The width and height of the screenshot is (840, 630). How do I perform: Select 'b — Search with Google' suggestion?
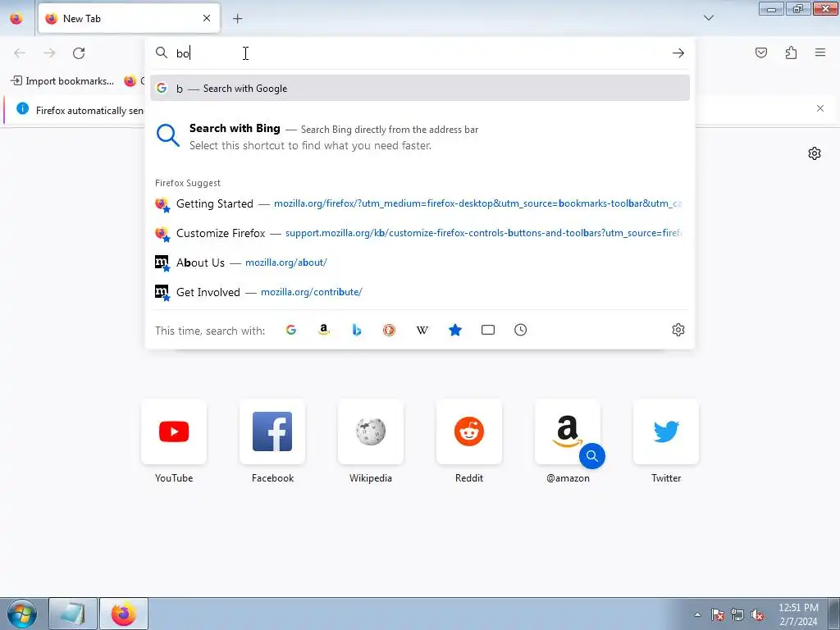coord(420,88)
